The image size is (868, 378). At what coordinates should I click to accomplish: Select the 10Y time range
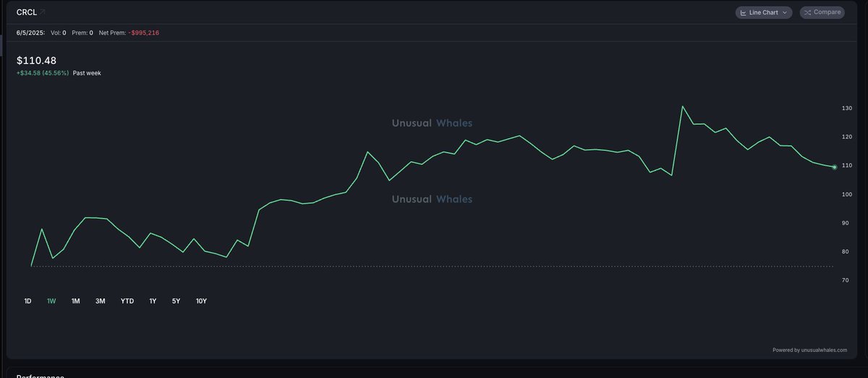(x=201, y=301)
